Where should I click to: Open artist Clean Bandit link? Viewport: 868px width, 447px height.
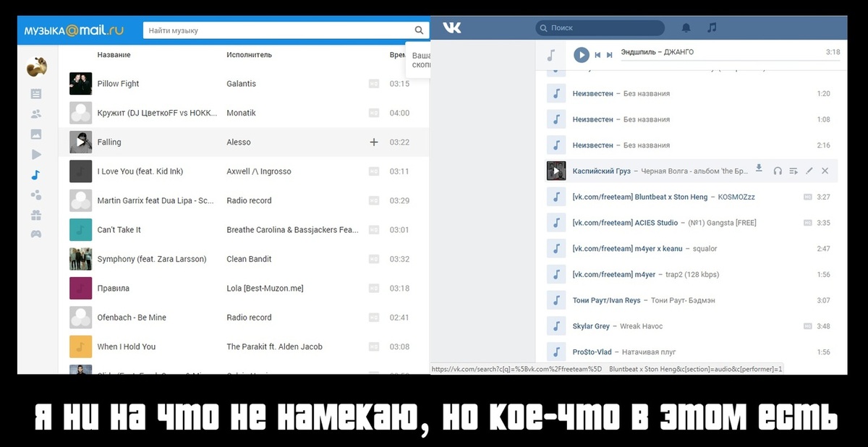[249, 259]
